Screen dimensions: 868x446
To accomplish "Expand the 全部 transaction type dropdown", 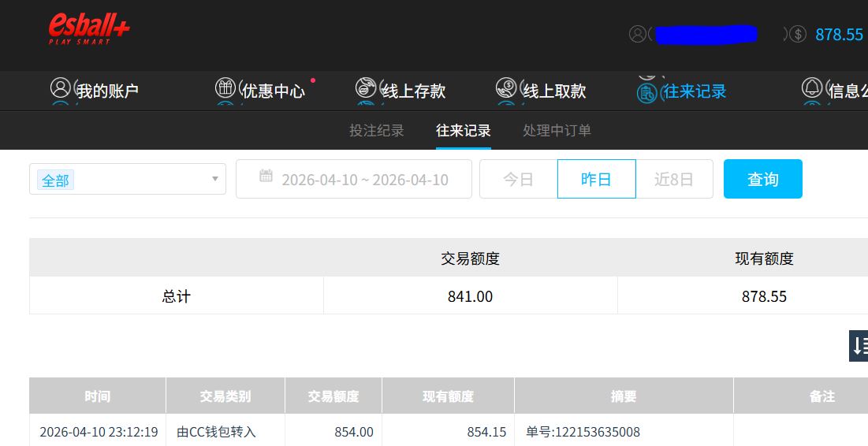I will coord(214,179).
